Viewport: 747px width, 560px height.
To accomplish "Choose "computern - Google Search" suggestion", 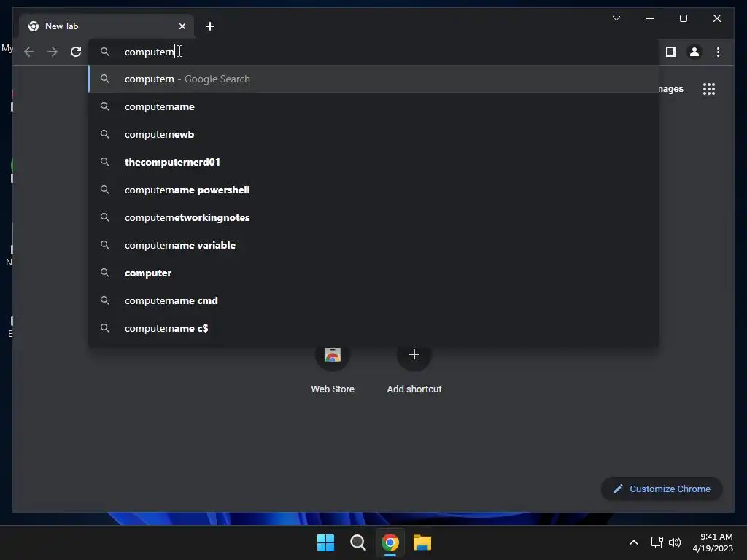I will (373, 79).
